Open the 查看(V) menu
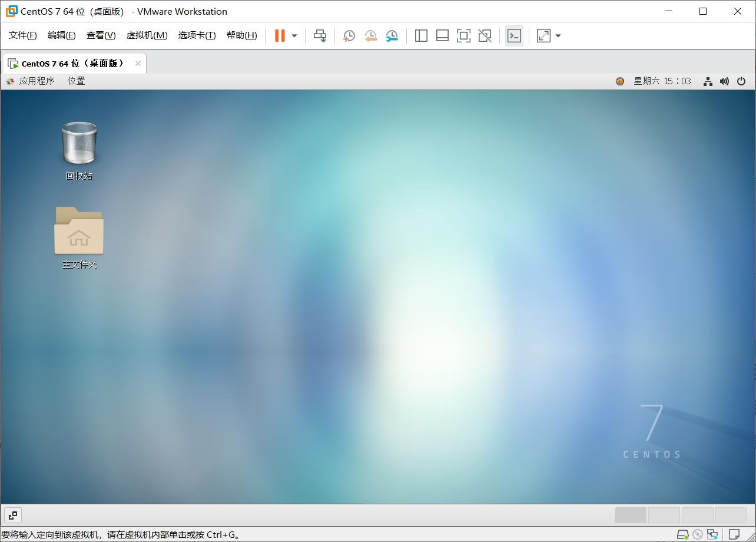The height and width of the screenshot is (542, 756). click(101, 35)
